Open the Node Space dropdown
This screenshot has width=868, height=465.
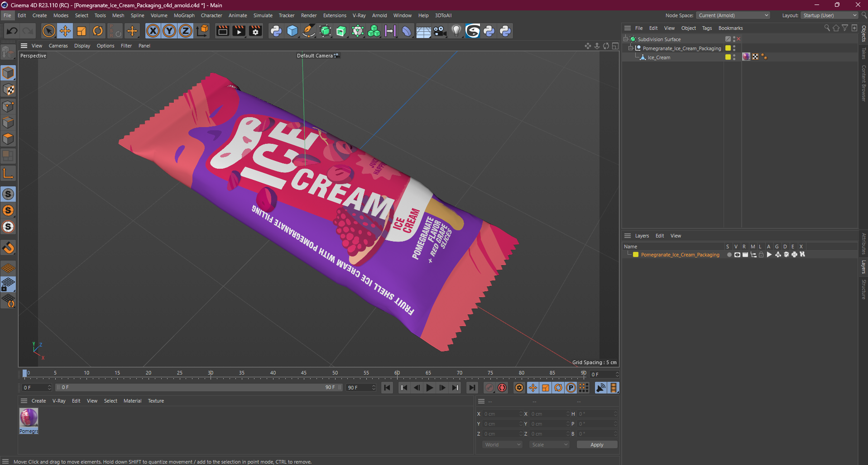pos(733,15)
